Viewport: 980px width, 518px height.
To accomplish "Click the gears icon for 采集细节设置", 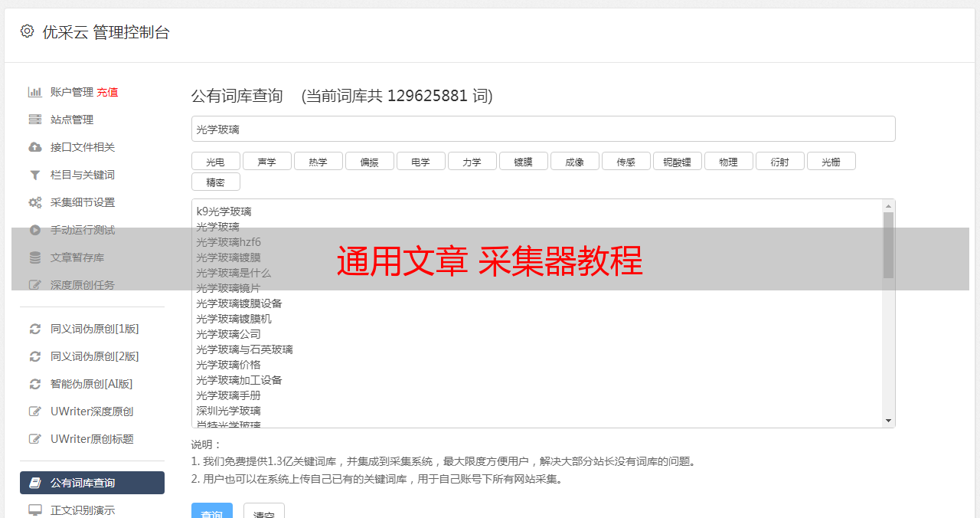I will 35,202.
